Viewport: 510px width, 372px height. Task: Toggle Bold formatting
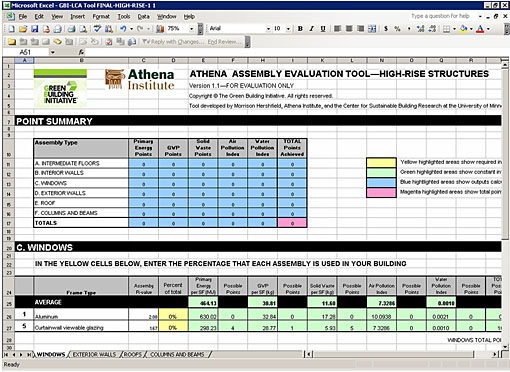coord(300,29)
